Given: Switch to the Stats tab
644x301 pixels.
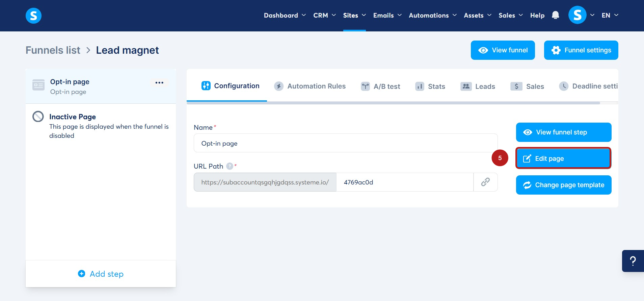Looking at the screenshot, I should [x=430, y=86].
